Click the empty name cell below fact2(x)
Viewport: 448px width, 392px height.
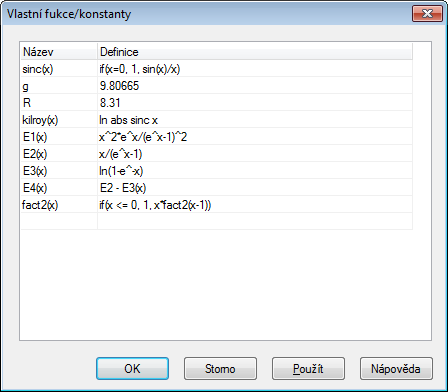[x=59, y=221]
